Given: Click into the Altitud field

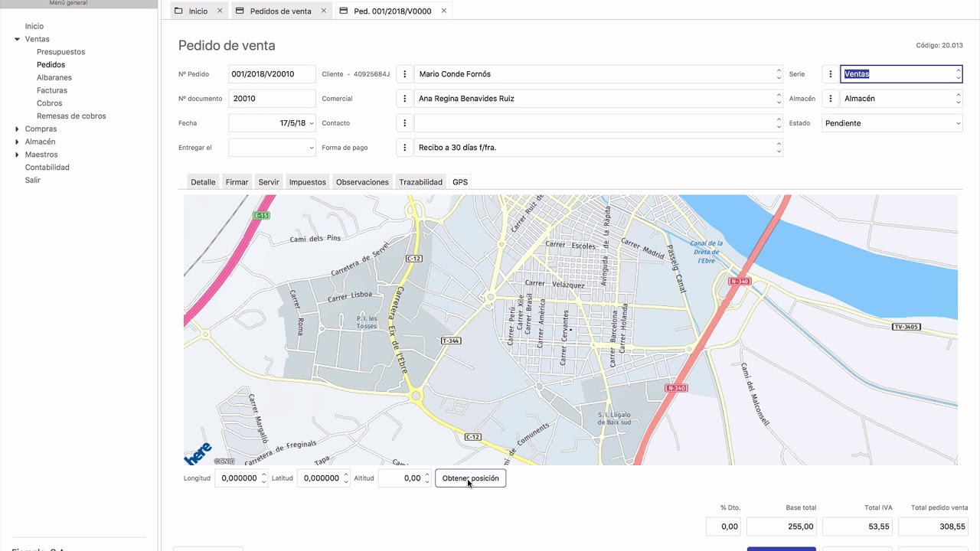Looking at the screenshot, I should [x=405, y=478].
